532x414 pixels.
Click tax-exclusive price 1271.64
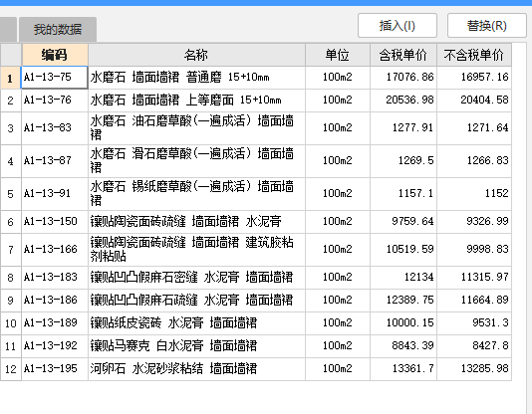coord(474,128)
